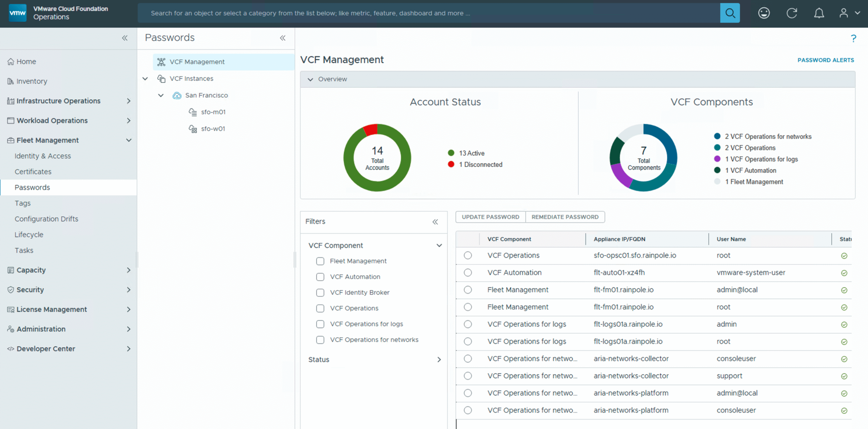Open Certificates under Fleet Management

pyautogui.click(x=33, y=171)
